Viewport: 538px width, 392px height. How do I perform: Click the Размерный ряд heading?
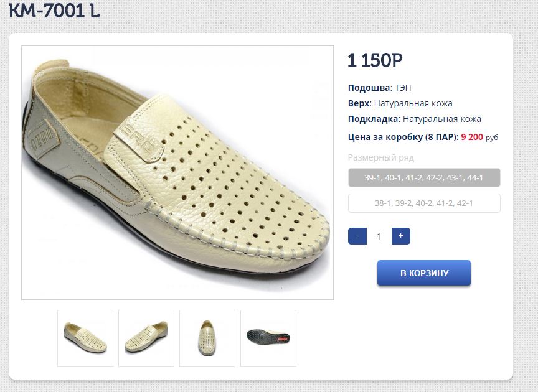tap(380, 157)
